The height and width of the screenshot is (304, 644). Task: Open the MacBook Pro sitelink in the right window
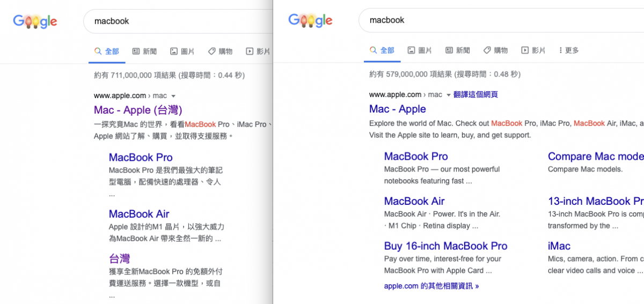416,156
